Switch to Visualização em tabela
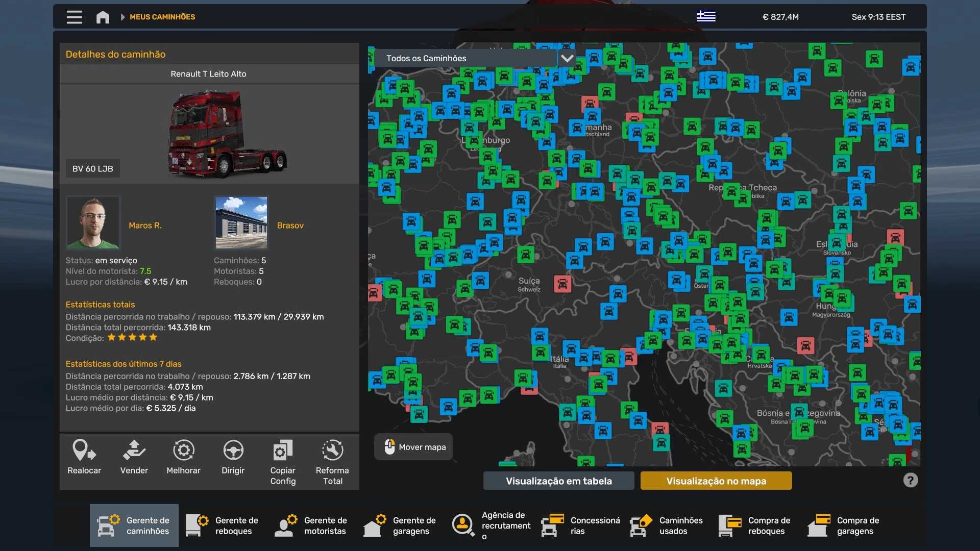This screenshot has width=980, height=551. (558, 481)
